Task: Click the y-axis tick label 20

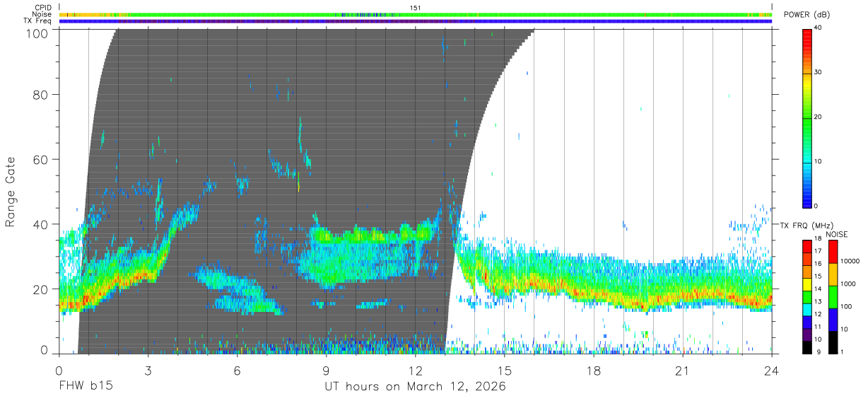Action: pos(42,289)
